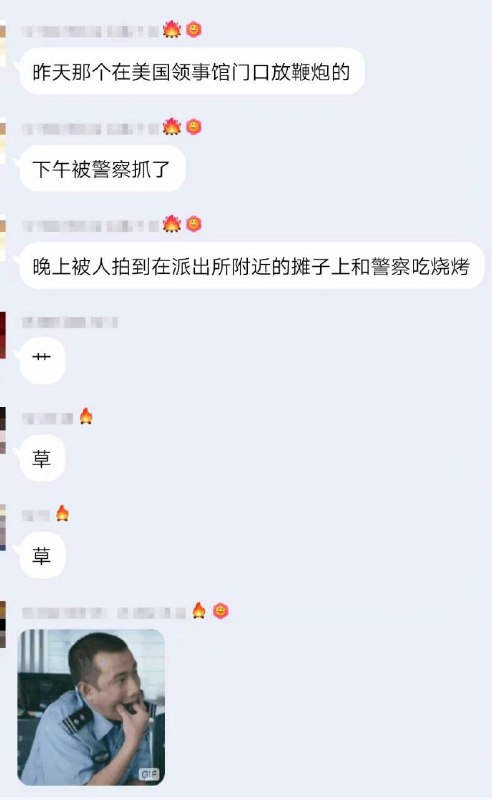Click flame icon beside GIF sender's name
This screenshot has height=800, width=492.
(199, 610)
